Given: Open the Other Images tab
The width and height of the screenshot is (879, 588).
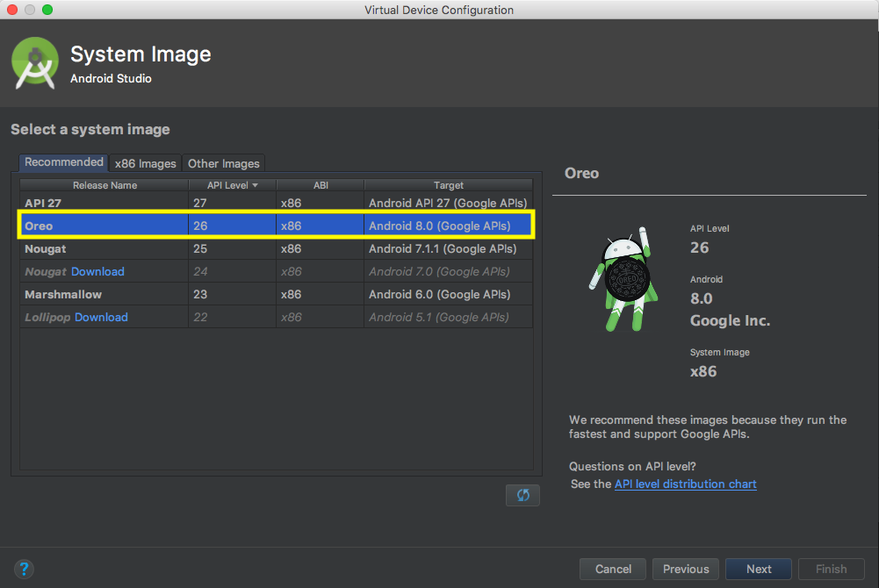Looking at the screenshot, I should (224, 163).
